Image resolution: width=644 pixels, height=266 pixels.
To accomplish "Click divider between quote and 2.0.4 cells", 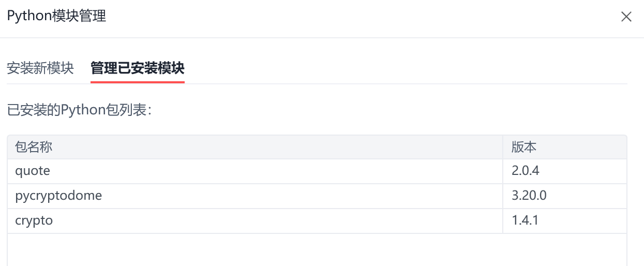I will pos(503,171).
